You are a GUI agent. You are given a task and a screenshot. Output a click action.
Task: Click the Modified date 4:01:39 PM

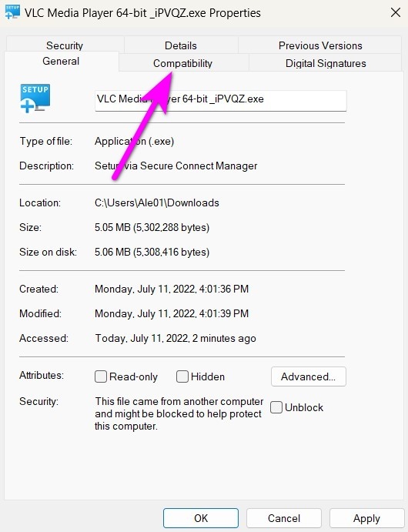tap(172, 313)
